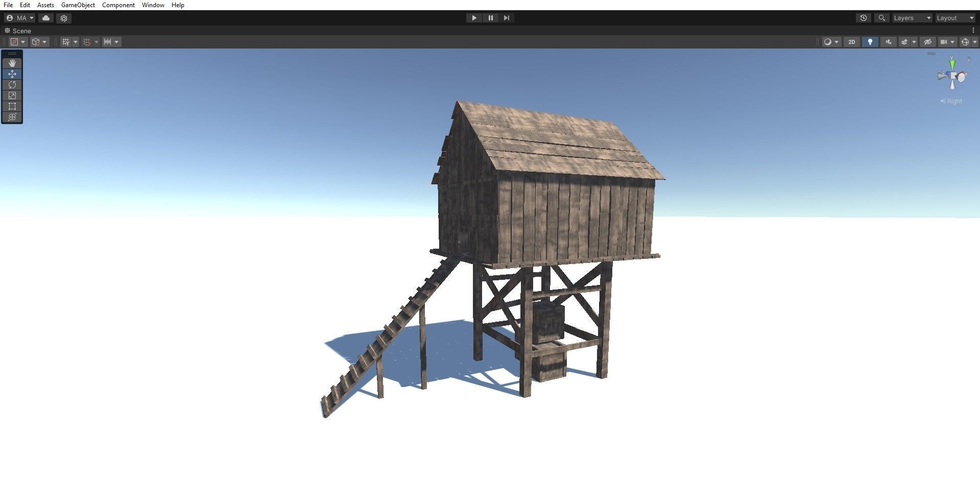Click the center cube of orientation gizmo

coord(953,76)
